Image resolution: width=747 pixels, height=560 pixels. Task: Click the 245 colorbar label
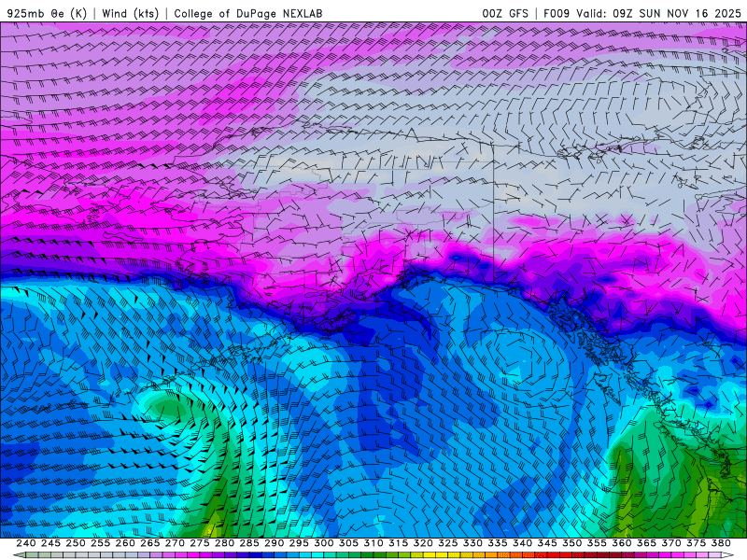(50, 543)
